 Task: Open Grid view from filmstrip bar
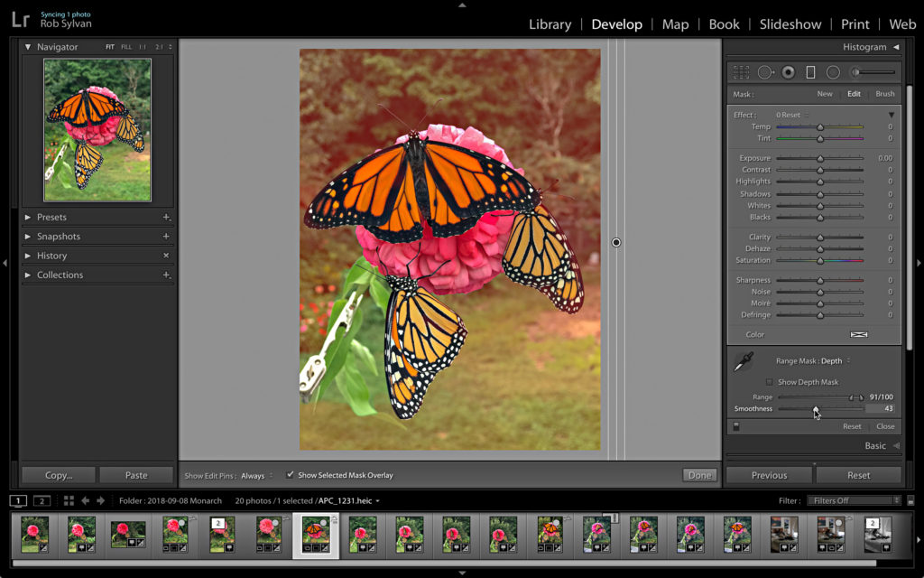69,500
